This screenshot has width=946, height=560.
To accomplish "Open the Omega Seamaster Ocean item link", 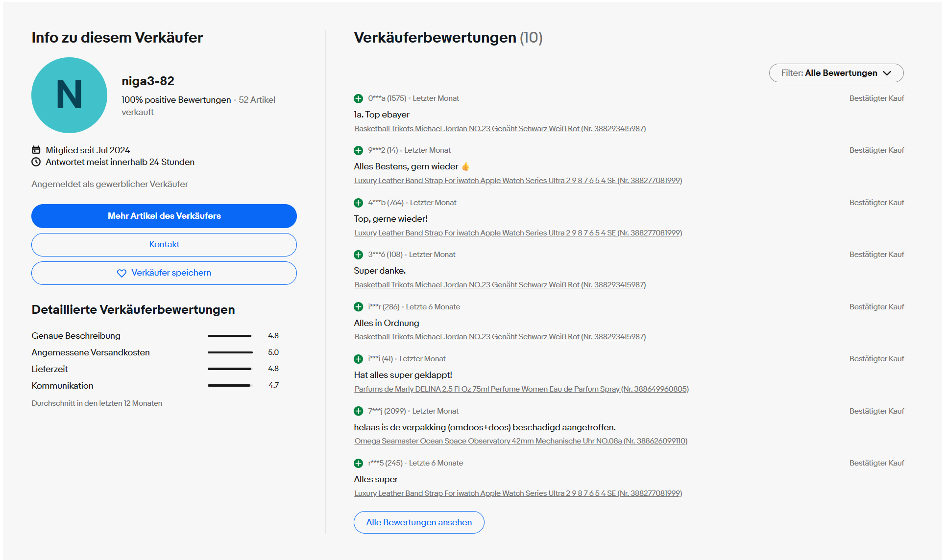I will pos(521,441).
